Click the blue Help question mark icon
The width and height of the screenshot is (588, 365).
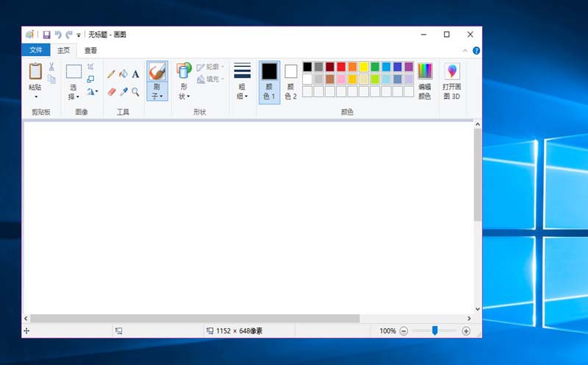(x=476, y=51)
